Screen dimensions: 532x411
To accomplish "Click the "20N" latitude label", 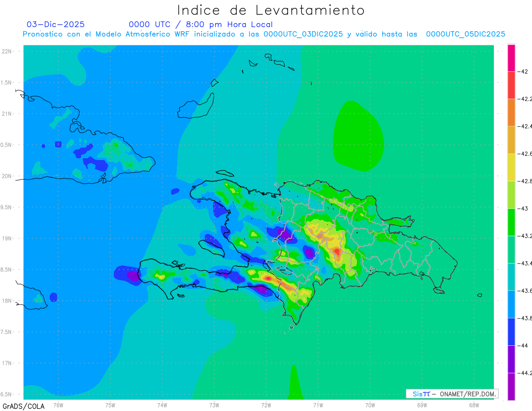I will (x=7, y=176).
